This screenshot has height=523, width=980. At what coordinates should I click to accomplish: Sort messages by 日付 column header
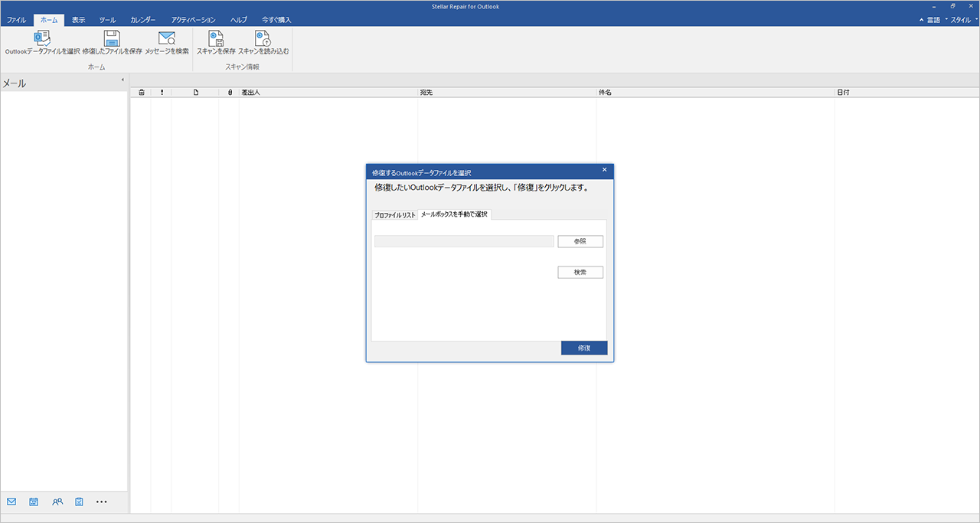906,92
